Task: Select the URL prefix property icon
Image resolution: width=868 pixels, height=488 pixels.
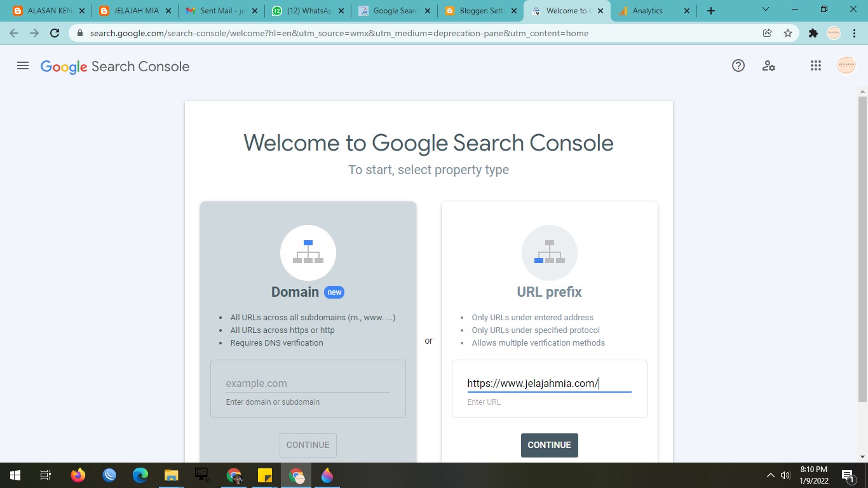Action: (x=550, y=252)
